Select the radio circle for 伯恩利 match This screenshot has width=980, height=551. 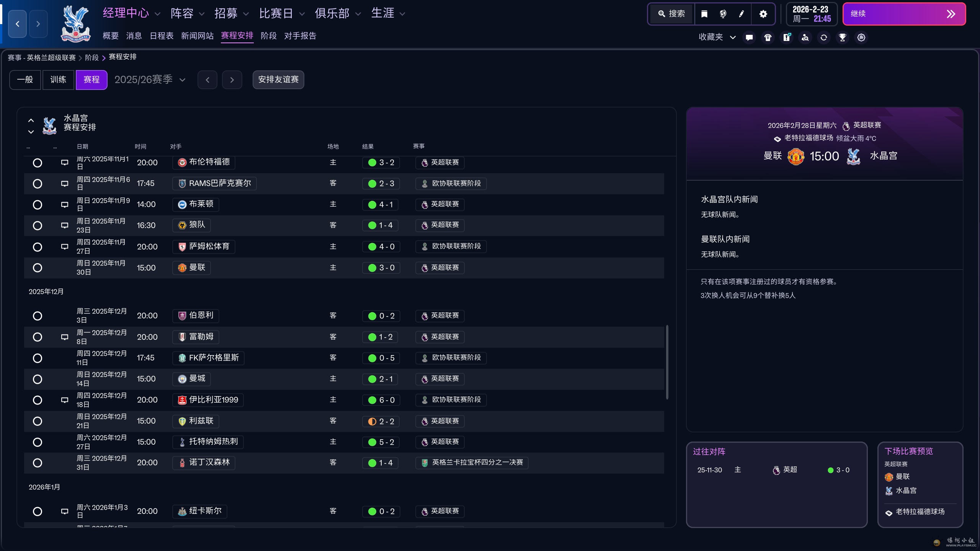coord(38,316)
